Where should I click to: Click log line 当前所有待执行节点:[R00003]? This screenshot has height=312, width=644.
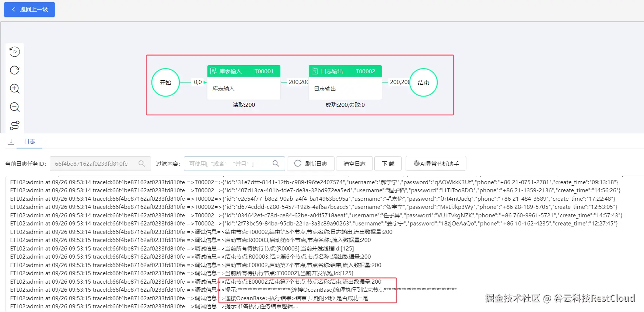[182, 249]
